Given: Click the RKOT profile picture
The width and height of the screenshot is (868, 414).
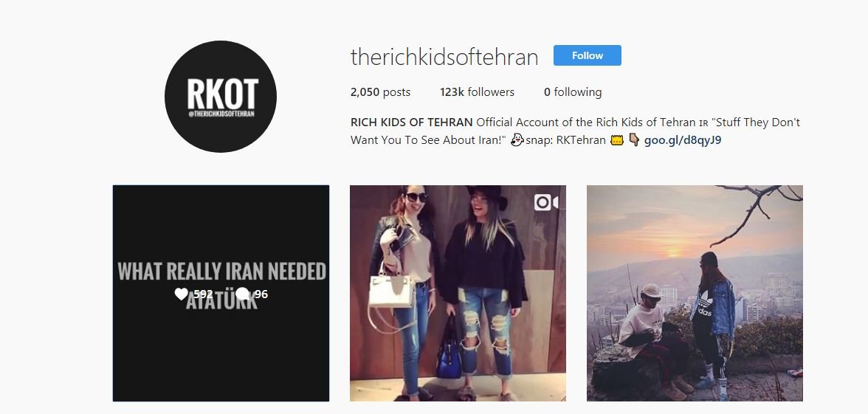Looking at the screenshot, I should pyautogui.click(x=220, y=96).
